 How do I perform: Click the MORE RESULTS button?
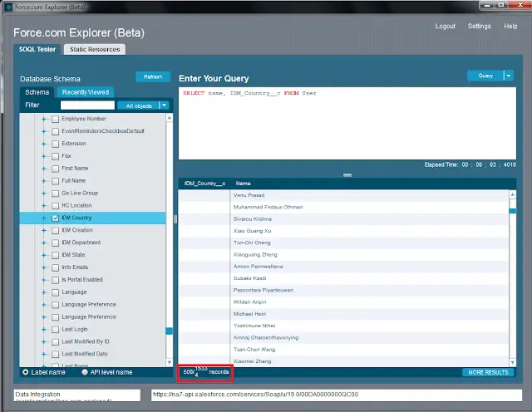pos(488,372)
